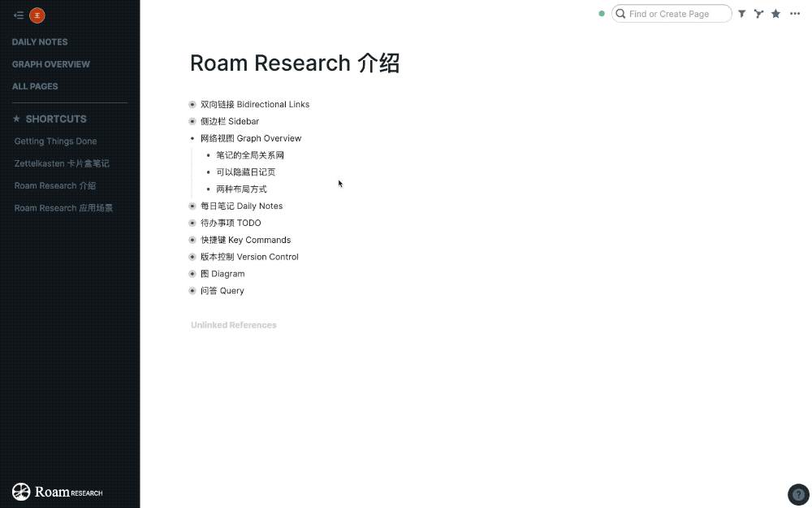Open GRAPH OVERVIEW in the sidebar
812x508 pixels.
click(50, 64)
